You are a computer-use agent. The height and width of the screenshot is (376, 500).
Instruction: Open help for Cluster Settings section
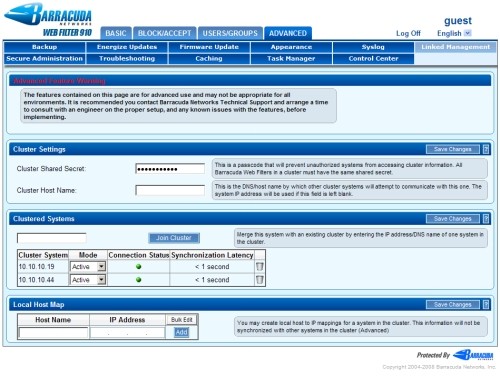tap(486, 149)
